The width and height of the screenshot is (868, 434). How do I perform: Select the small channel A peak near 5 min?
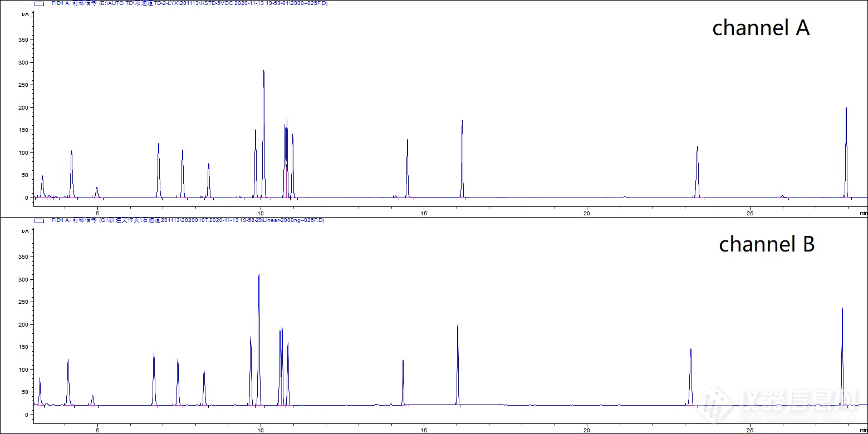coord(97,192)
